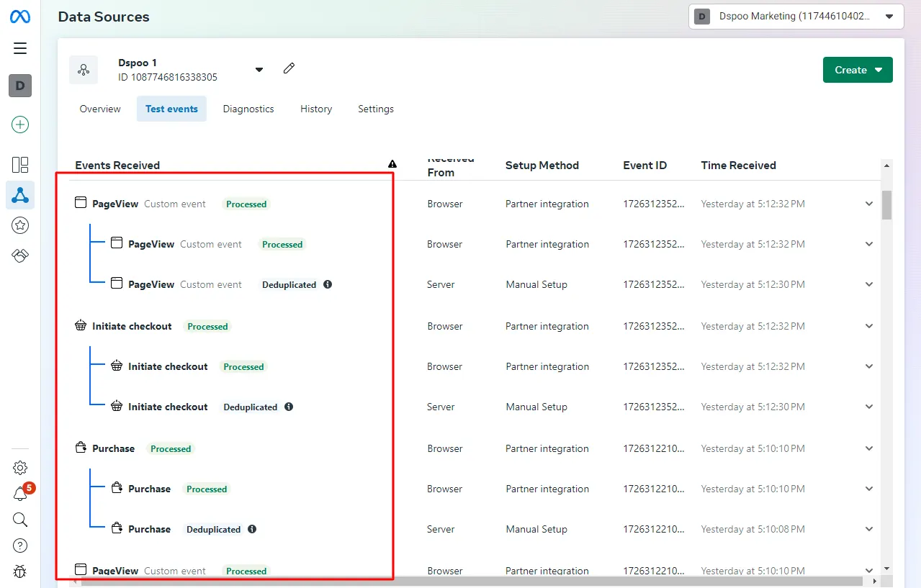
Task: Click info icon beside PageView Deduplicated
Action: 328,284
